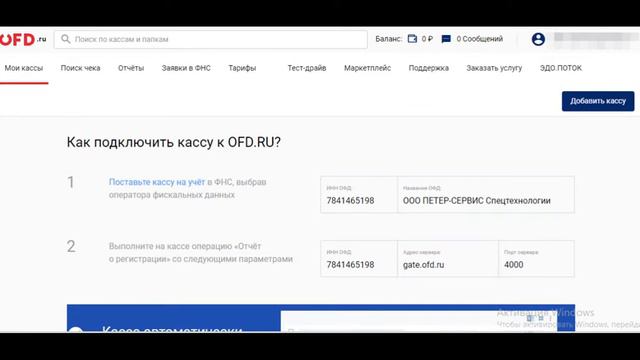The height and width of the screenshot is (360, 640).
Task: Switch to the Поиск чека tab
Action: point(80,68)
